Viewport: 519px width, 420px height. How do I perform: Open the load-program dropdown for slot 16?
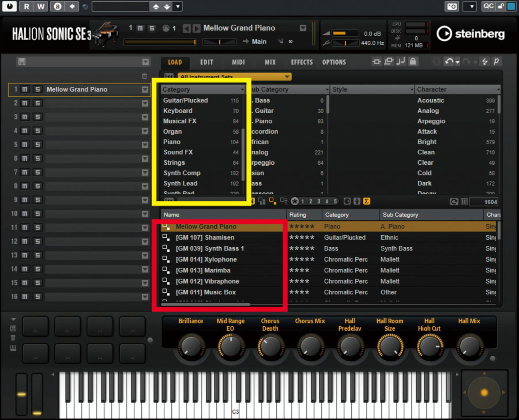[145, 297]
